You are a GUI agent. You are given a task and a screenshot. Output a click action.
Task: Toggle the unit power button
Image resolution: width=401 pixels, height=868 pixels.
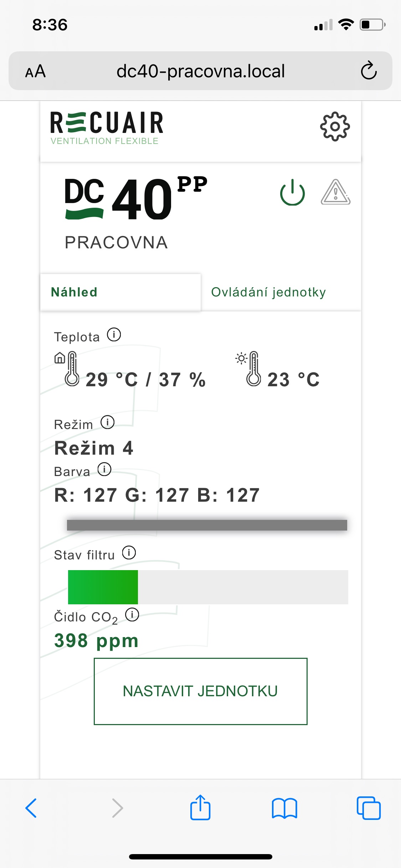[292, 193]
